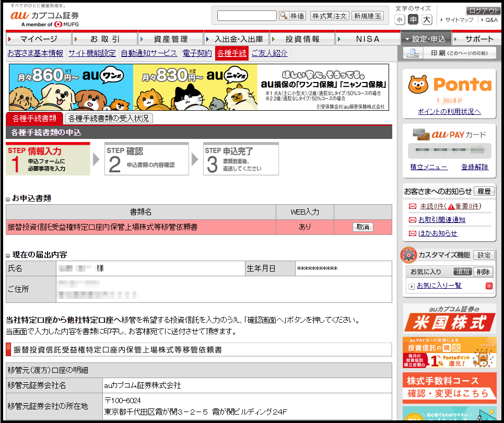
Task: Click the stock search input field
Action: pos(247,16)
